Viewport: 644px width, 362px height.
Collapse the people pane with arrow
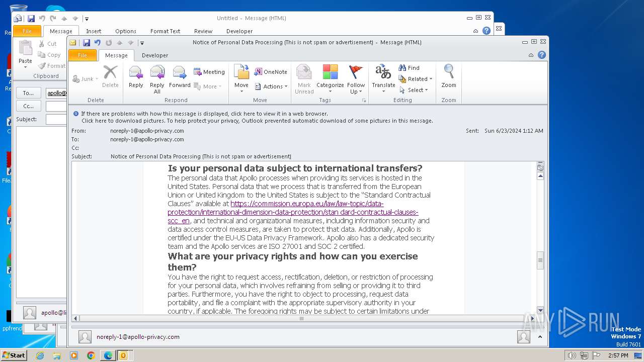pyautogui.click(x=540, y=337)
